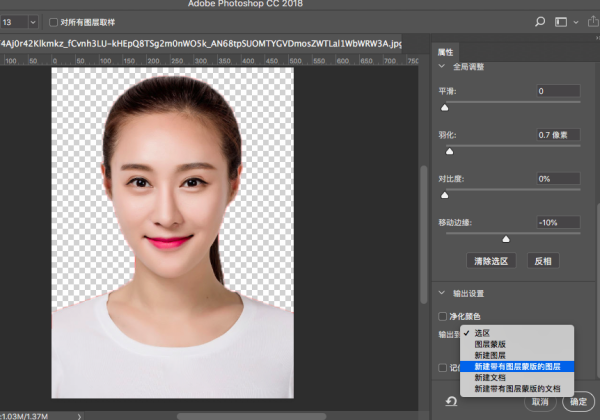Click the portrait image on canvas
The height and width of the screenshot is (420, 600).
173,233
